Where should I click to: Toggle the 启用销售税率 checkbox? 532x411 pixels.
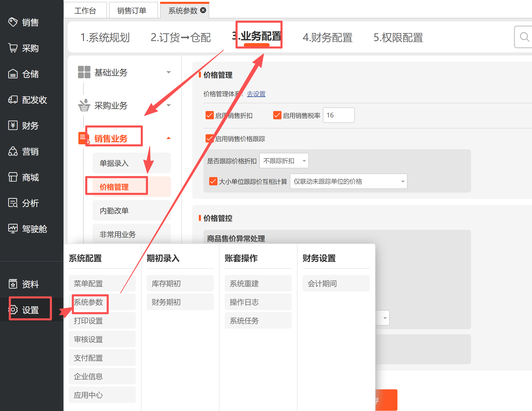[277, 115]
